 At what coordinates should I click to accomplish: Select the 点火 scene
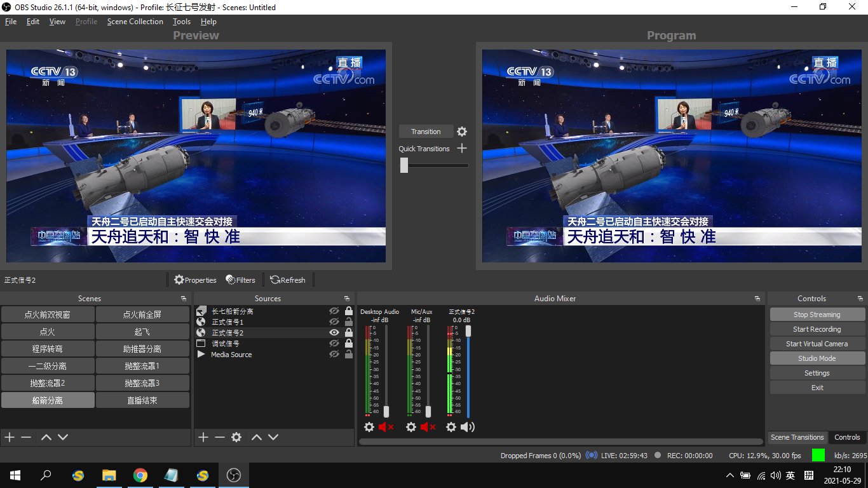pyautogui.click(x=48, y=332)
